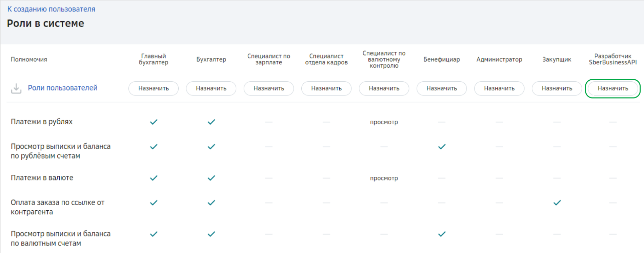This screenshot has height=253, width=644.
Task: Click the Роли в системе heading
Action: click(x=45, y=23)
